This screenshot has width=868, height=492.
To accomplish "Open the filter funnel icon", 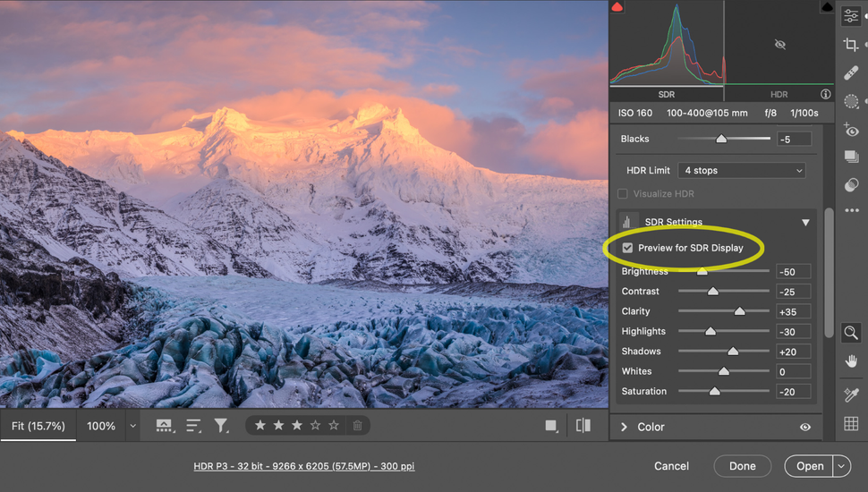I will (x=221, y=426).
